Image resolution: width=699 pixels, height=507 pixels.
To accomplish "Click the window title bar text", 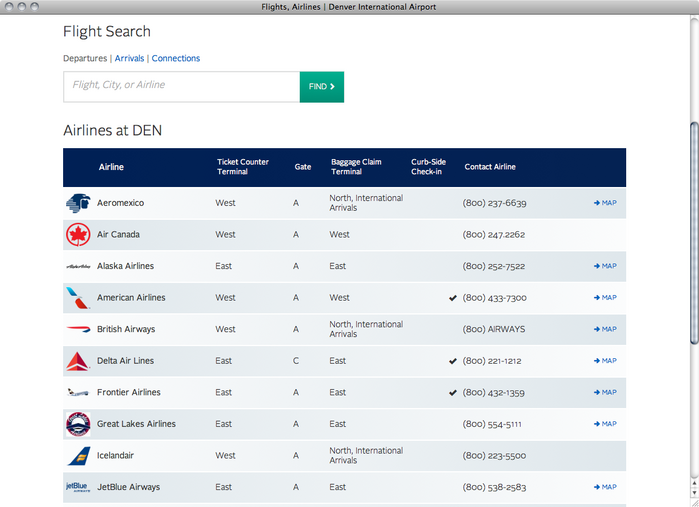I will [x=349, y=7].
